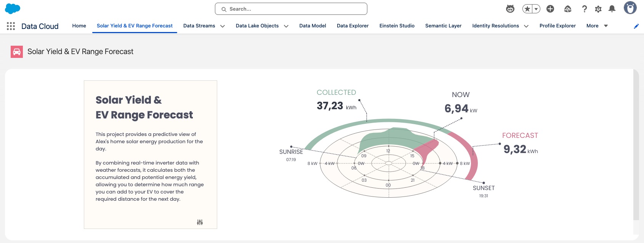The width and height of the screenshot is (644, 243).
Task: Click the page vertical scrollbar
Action: tap(636, 145)
